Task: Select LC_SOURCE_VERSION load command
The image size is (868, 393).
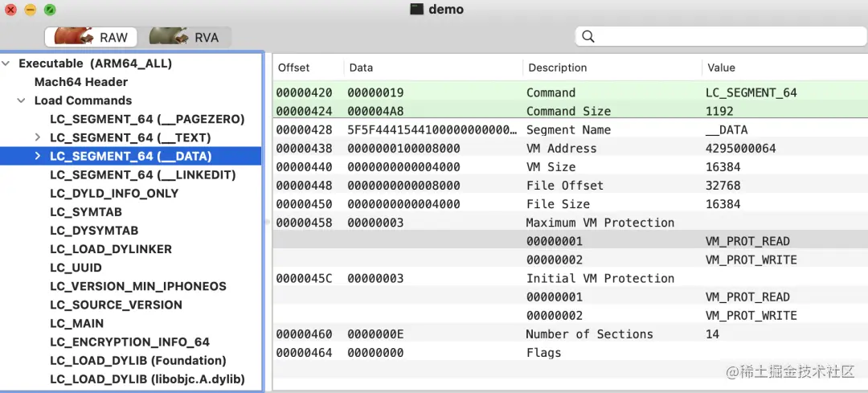Action: (x=116, y=305)
